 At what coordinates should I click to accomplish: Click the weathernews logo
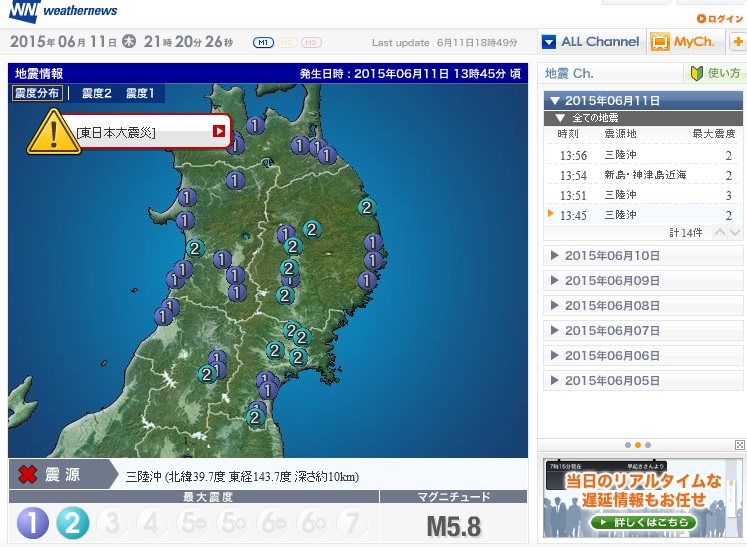point(61,12)
